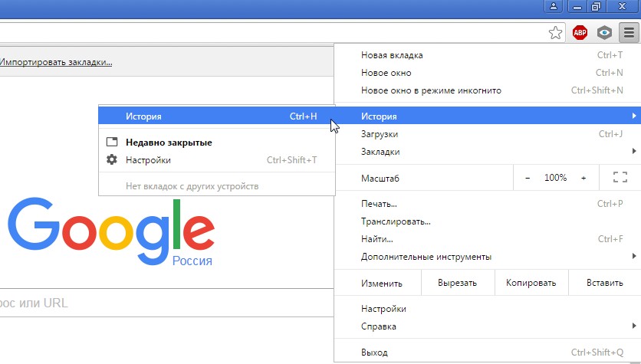The image size is (641, 364).
Task: Open the Adblock Plus extension icon
Action: [580, 33]
